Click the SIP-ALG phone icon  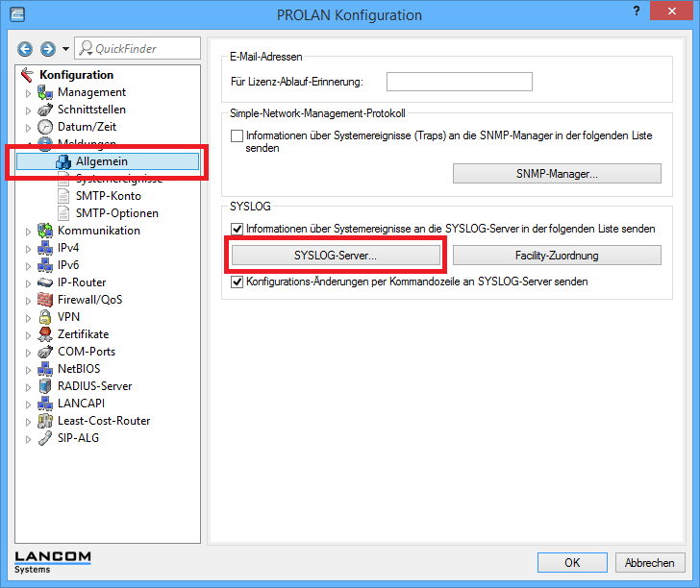[45, 438]
